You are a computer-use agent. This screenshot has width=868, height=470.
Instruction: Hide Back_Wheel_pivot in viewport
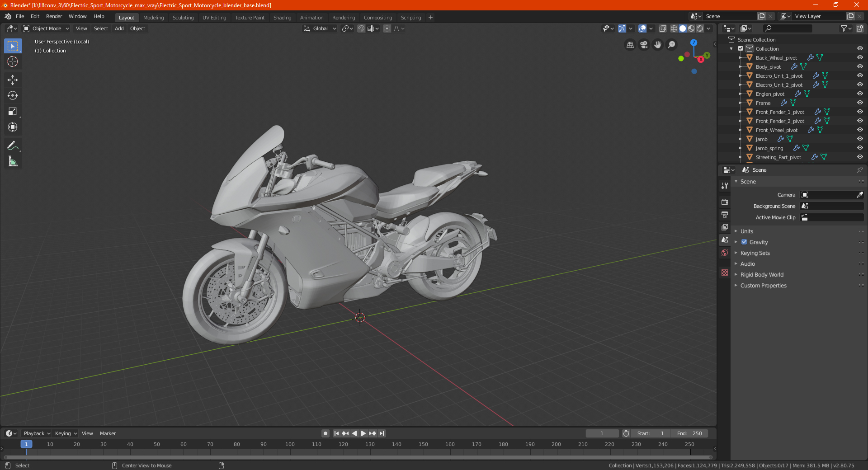click(859, 58)
